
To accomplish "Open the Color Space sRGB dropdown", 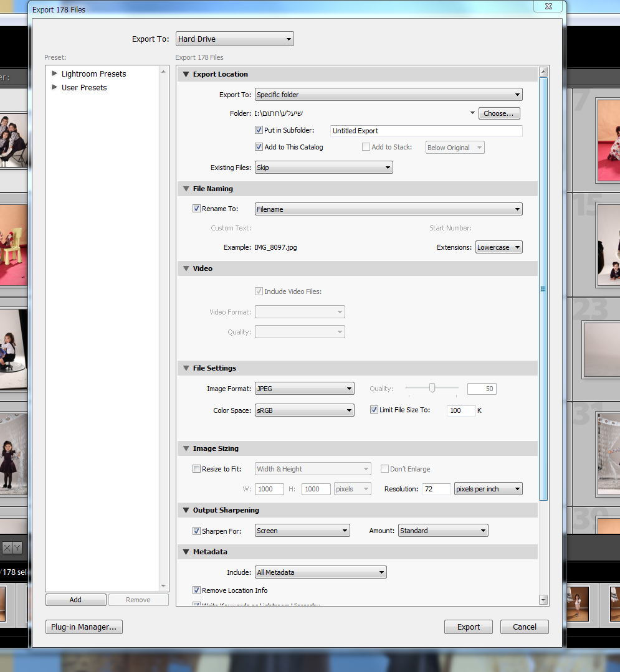I will (x=305, y=410).
